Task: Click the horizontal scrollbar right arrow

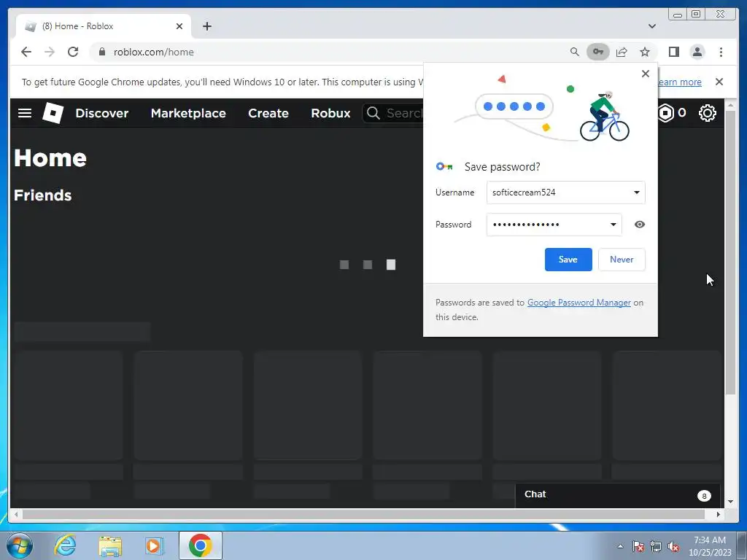Action: click(x=718, y=514)
